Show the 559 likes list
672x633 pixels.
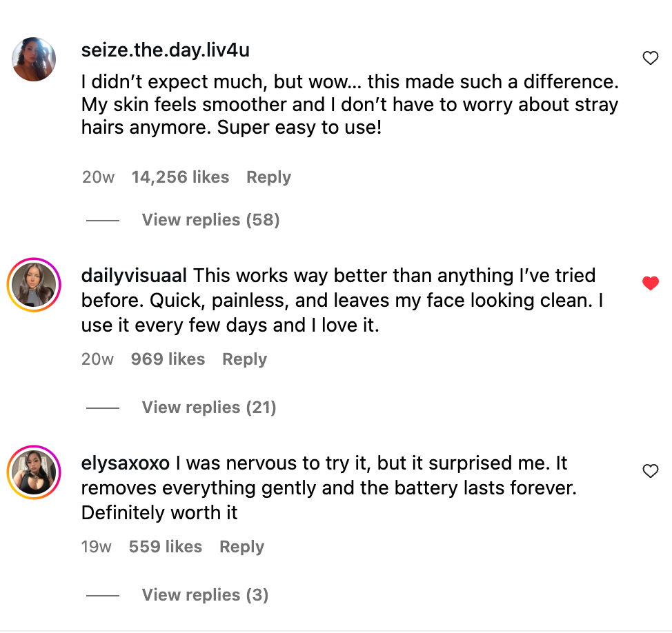[165, 547]
